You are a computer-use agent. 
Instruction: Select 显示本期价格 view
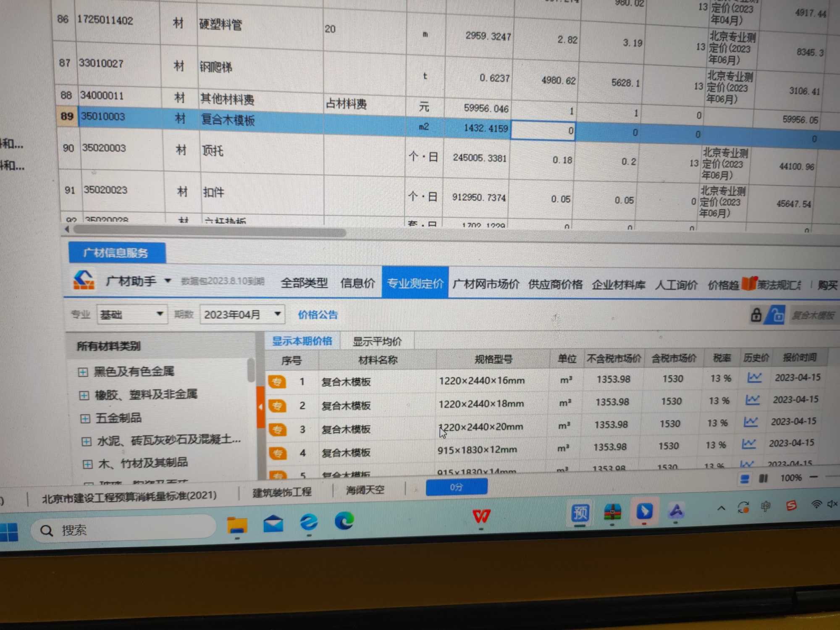[x=302, y=341]
